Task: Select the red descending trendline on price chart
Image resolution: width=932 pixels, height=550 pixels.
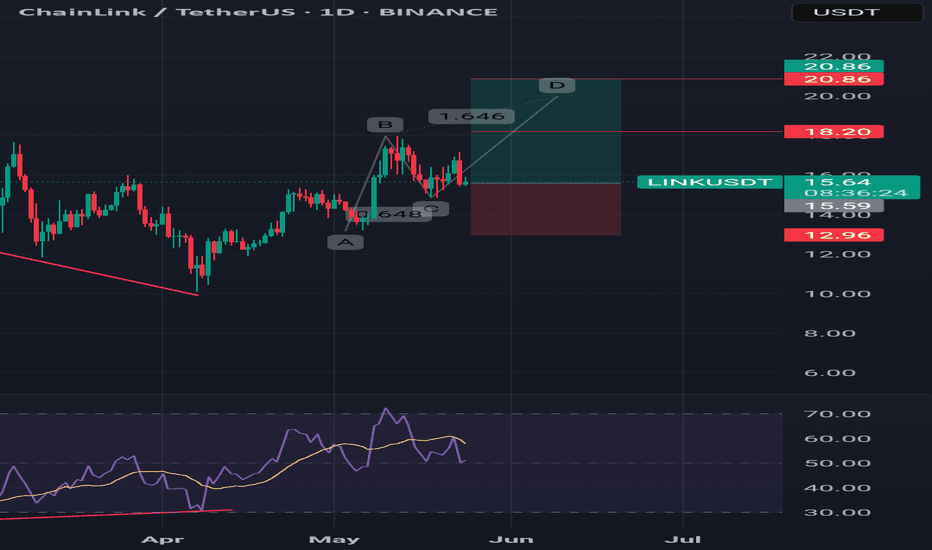Action: click(x=99, y=274)
